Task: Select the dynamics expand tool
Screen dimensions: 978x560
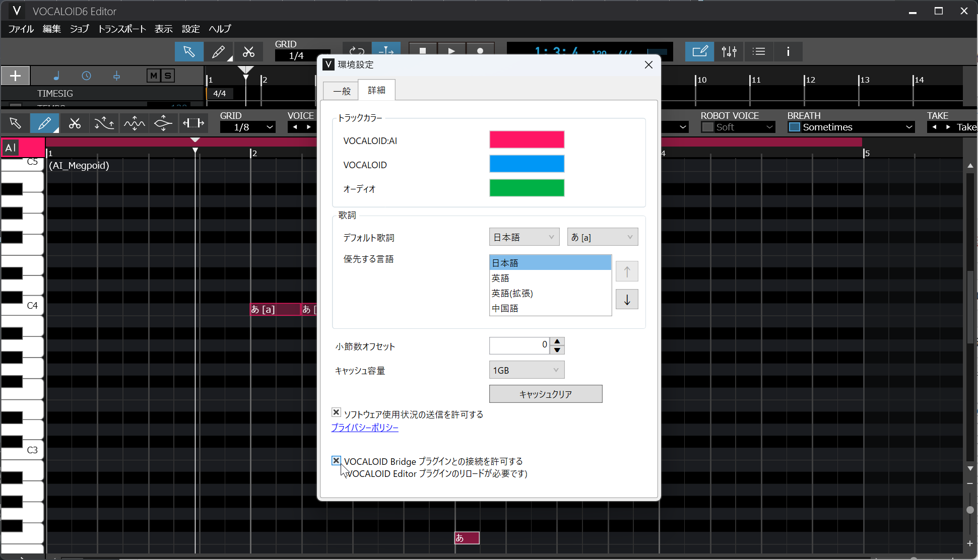Action: click(x=163, y=123)
